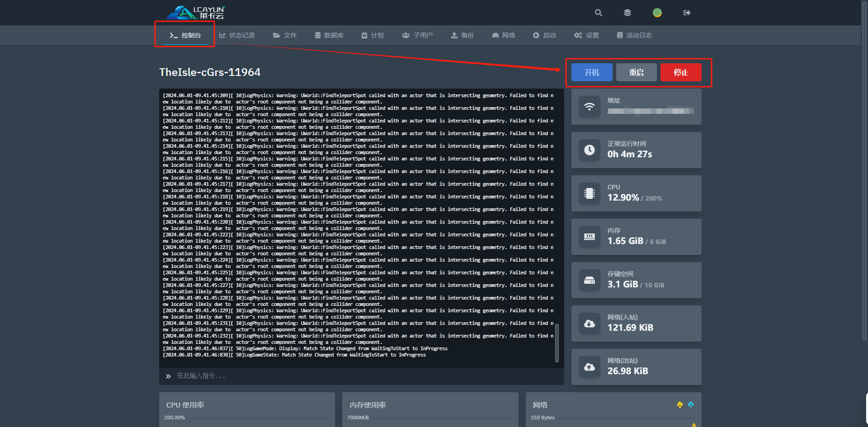
Task: Click the console output scrollbar thumb
Action: click(557, 343)
